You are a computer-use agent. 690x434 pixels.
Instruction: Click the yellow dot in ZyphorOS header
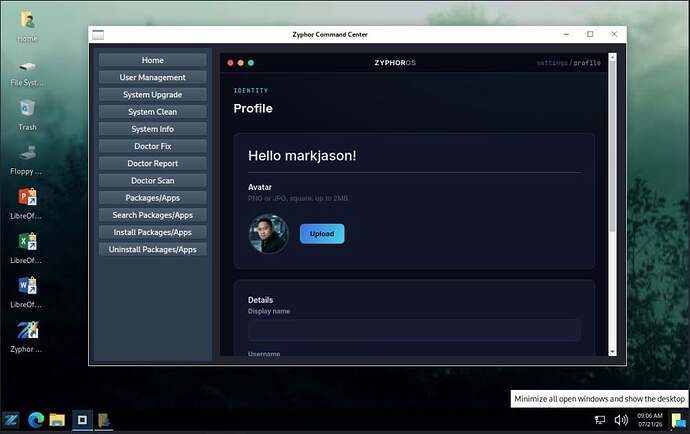coord(240,63)
